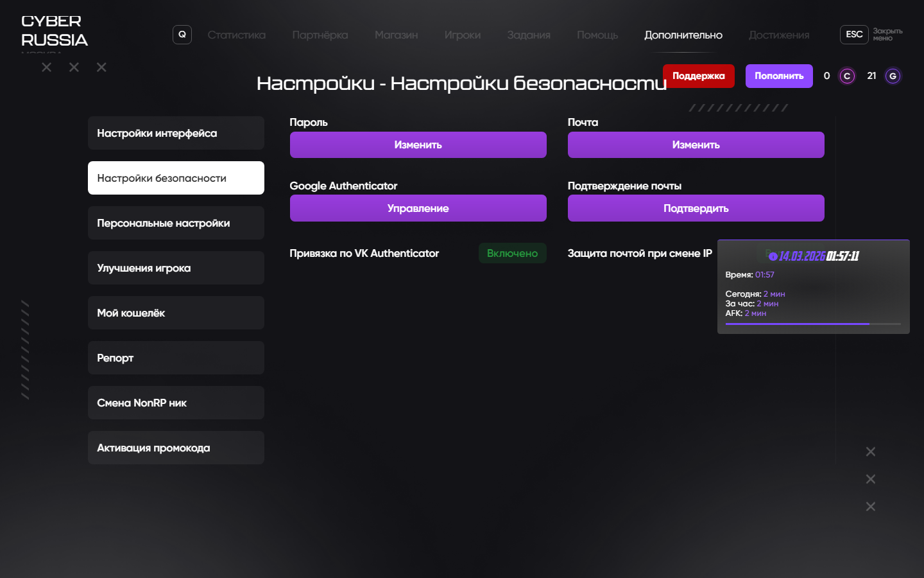Click the Q key shortcut icon
924x578 pixels.
tap(182, 35)
